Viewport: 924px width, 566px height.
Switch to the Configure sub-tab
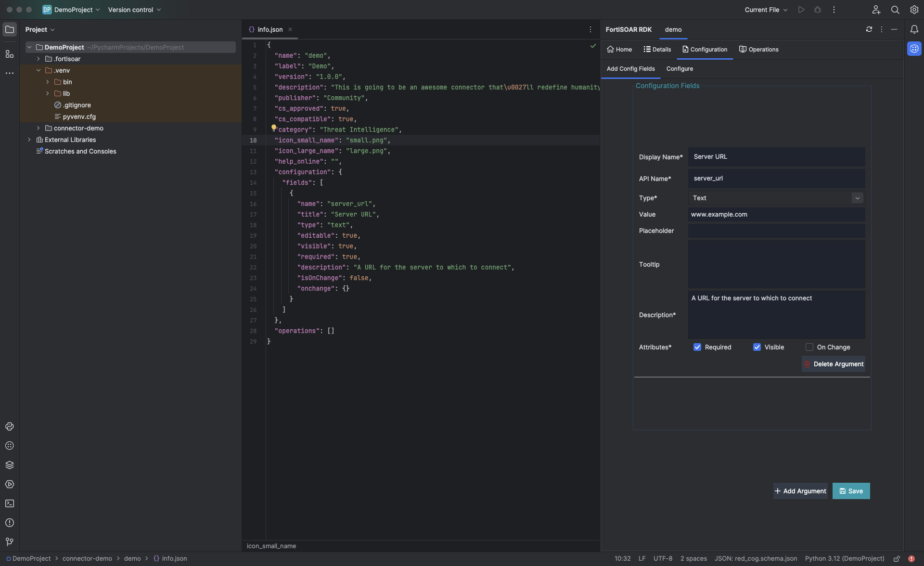680,69
